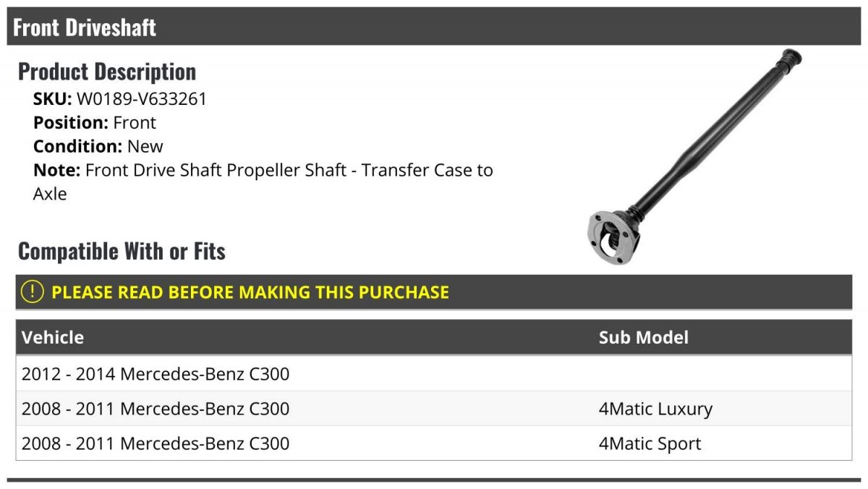This screenshot has height=489, width=868.
Task: Select the 2012 - 2014 Mercedes-Benz C300 row
Action: (x=434, y=374)
